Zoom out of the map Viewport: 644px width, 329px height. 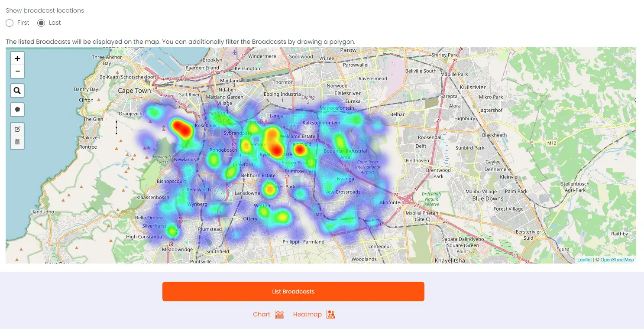pos(17,71)
